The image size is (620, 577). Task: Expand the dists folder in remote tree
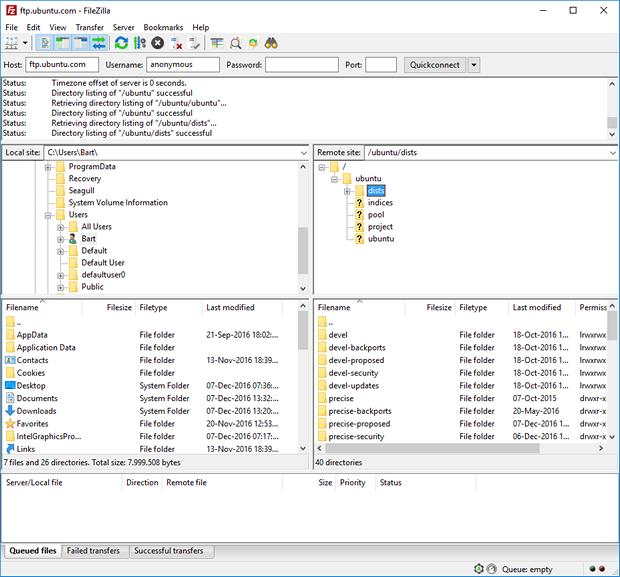coord(347,191)
